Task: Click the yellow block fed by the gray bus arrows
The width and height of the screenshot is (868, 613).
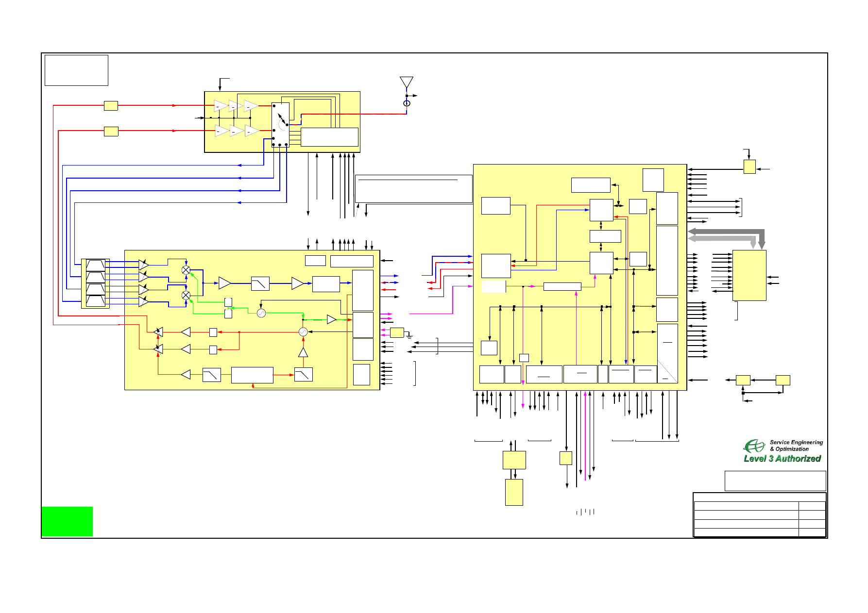Action: (x=749, y=275)
